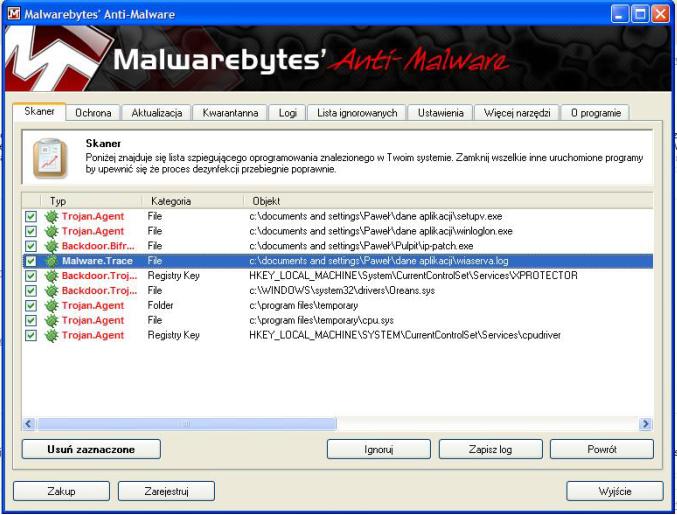Click the Wyjście button
The image size is (677, 515).
(615, 491)
